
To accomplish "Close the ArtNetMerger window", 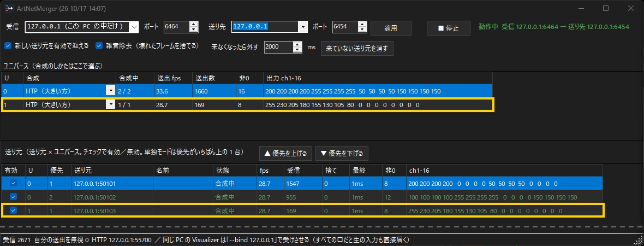I will [x=630, y=8].
